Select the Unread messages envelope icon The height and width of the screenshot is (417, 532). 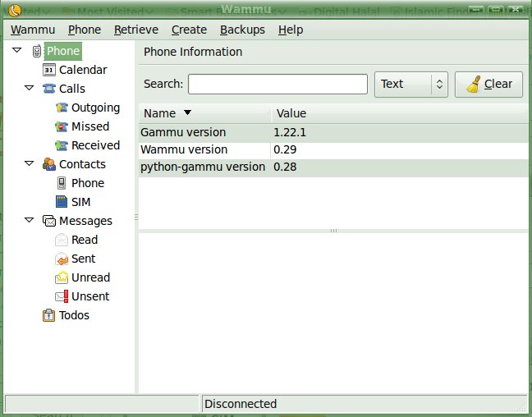(x=62, y=277)
